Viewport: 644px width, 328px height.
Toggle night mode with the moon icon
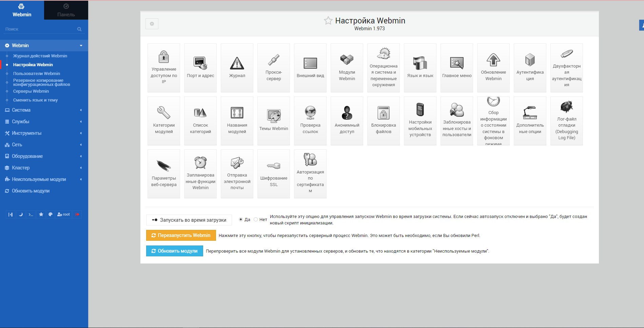(x=21, y=215)
